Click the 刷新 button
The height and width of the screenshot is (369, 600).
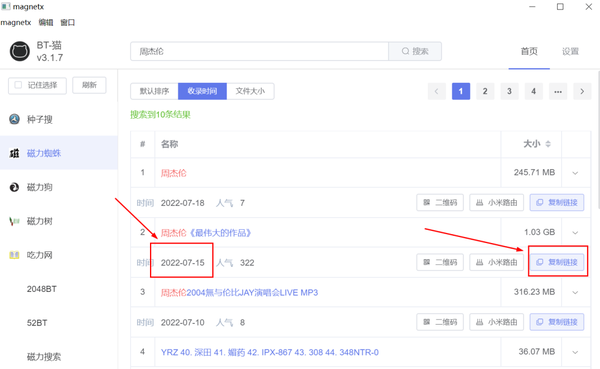(x=89, y=85)
